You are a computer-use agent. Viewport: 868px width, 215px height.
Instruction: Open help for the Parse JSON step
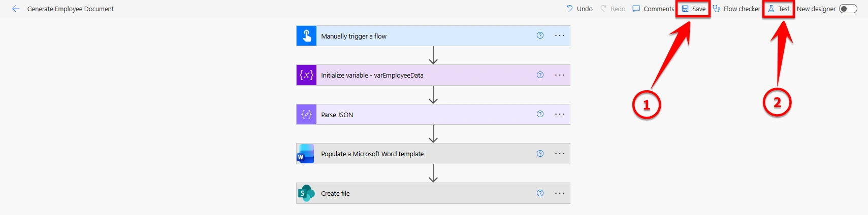click(x=540, y=114)
